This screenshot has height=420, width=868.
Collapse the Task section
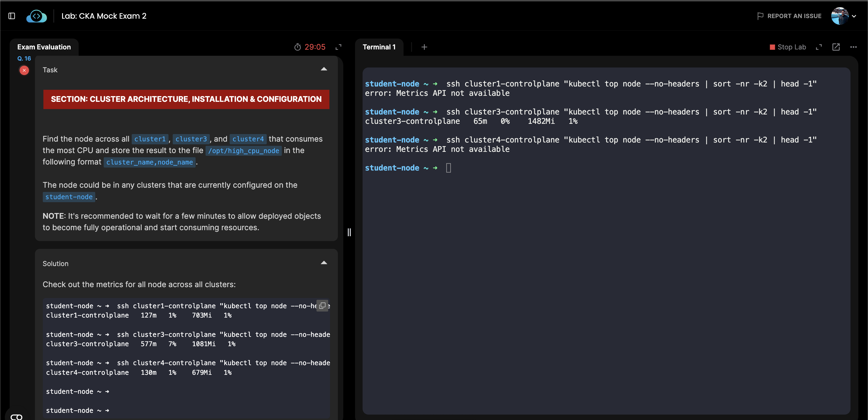[323, 69]
